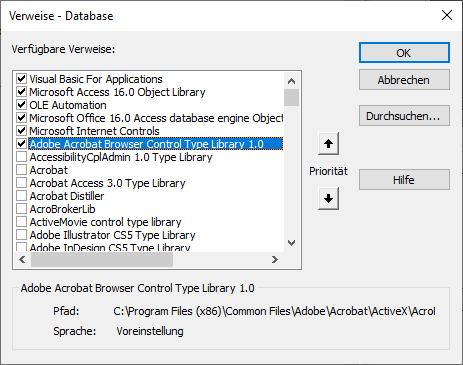Move reference priority down arrow
463x365 pixels.
coord(328,198)
